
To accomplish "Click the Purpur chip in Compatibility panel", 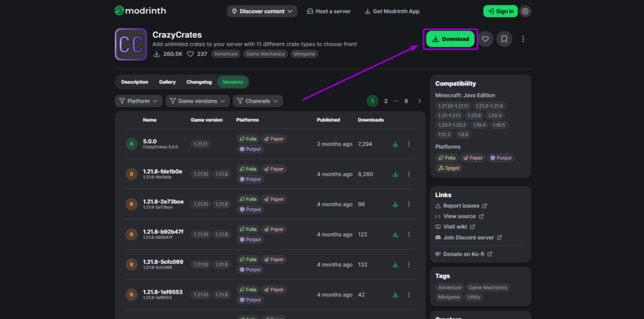I will coord(501,158).
